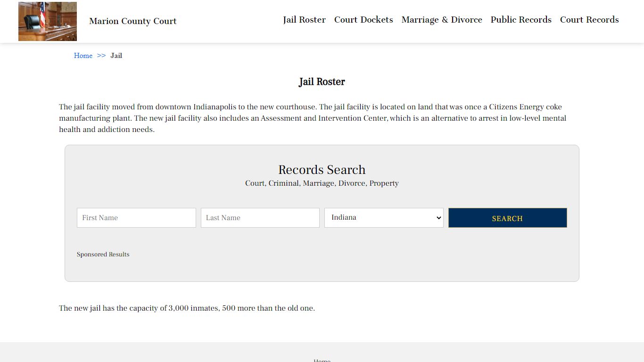Go to Court Dockets in navigation

click(x=363, y=20)
